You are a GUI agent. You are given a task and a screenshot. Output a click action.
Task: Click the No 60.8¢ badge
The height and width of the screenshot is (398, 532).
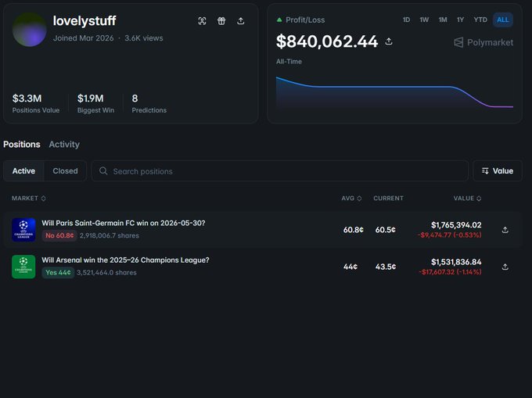coord(59,235)
